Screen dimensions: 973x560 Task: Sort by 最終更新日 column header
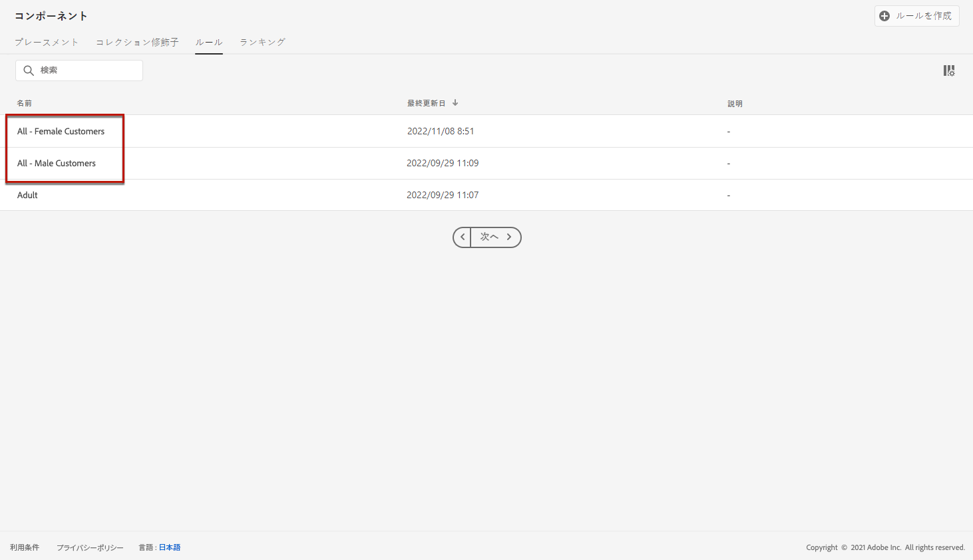coord(433,103)
